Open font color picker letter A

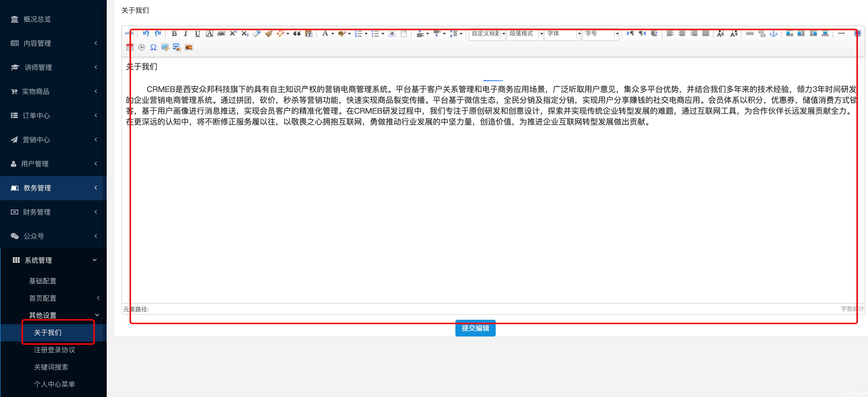pyautogui.click(x=325, y=33)
